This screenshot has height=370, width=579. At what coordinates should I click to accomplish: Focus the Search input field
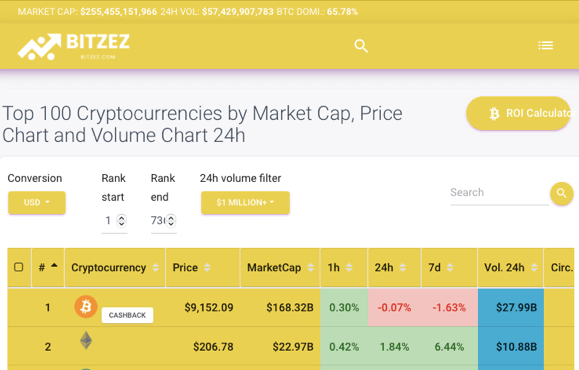point(499,193)
